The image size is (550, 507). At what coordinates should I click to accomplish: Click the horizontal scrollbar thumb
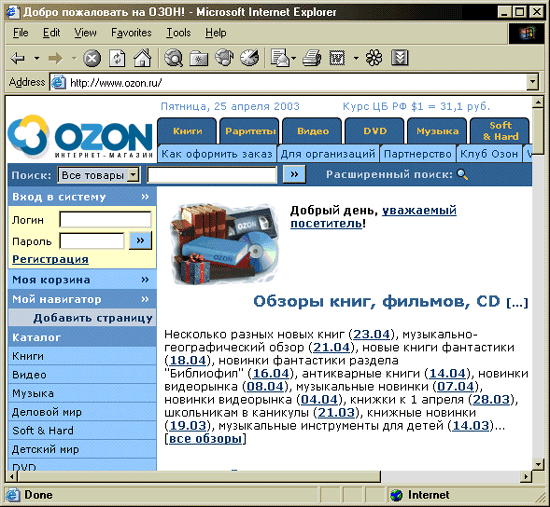[x=199, y=476]
